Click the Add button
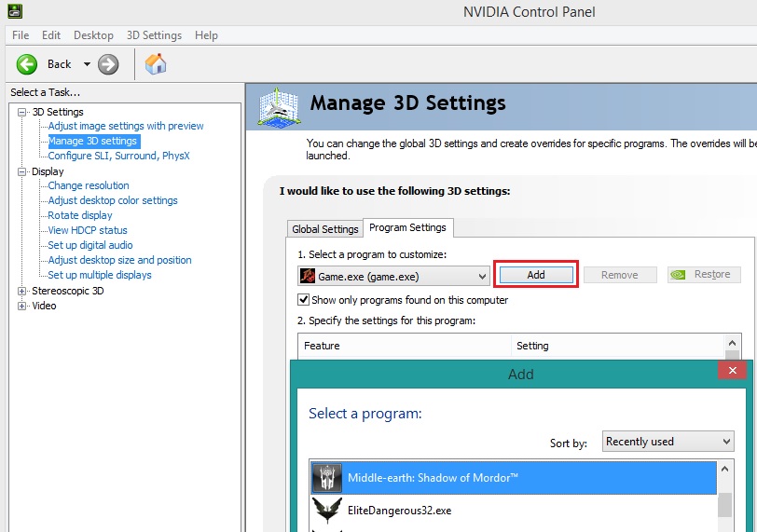The height and width of the screenshot is (532, 757). point(536,275)
